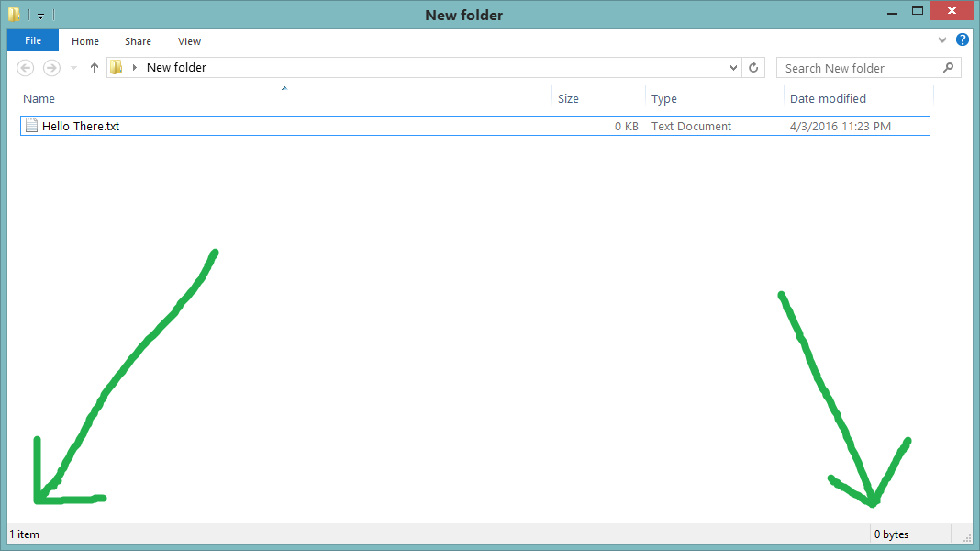Screen dimensions: 980x551
Task: Sort files by the Size column header
Action: (568, 98)
